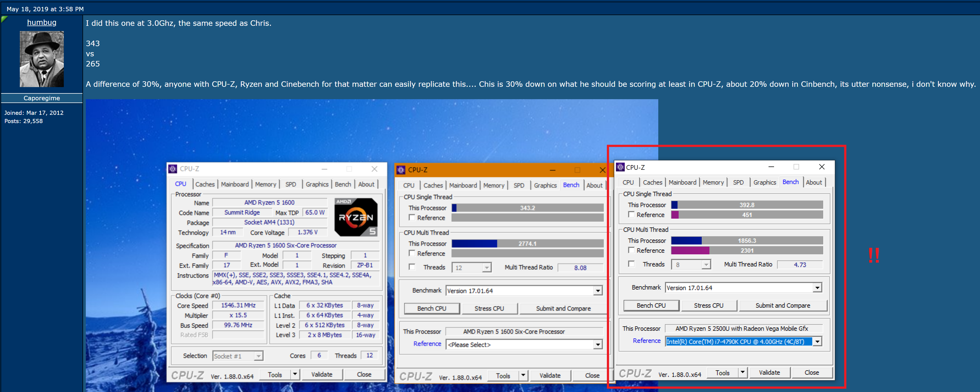Click the CPU-Z icon in the orange title bar
Screen dimensions: 980x392
(x=401, y=170)
